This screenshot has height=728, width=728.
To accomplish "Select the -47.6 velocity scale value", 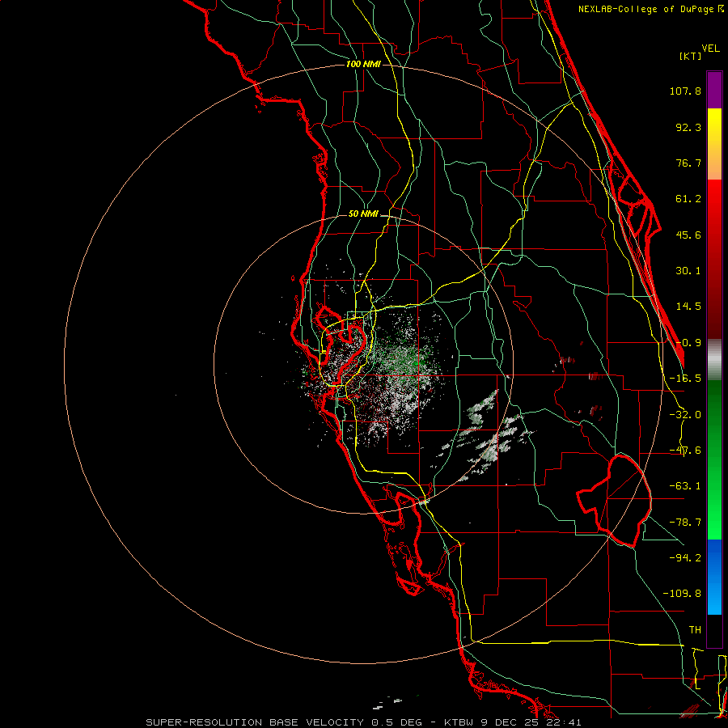I will (685, 451).
